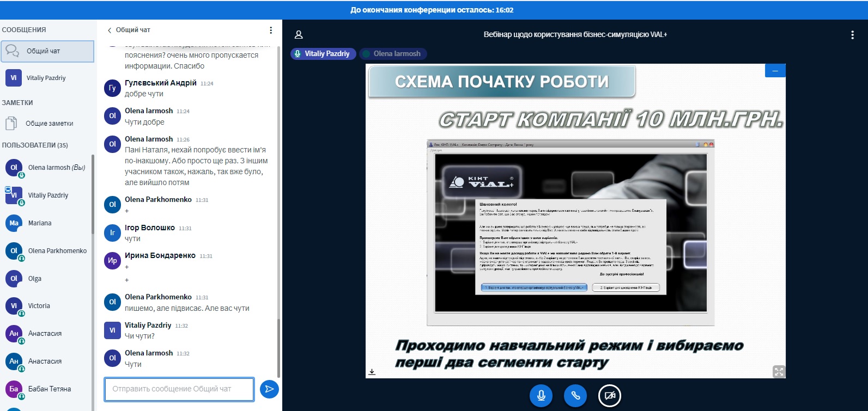Screen dimensions: 868x411
Task: Click message 'Чи чути?'
Action: tap(139, 336)
